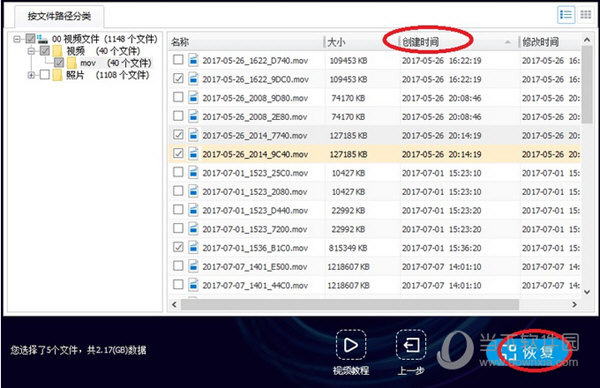This screenshot has width=600, height=388.
Task: Check the box for 2017-05-26_1622_D740.mov
Action: (x=178, y=60)
